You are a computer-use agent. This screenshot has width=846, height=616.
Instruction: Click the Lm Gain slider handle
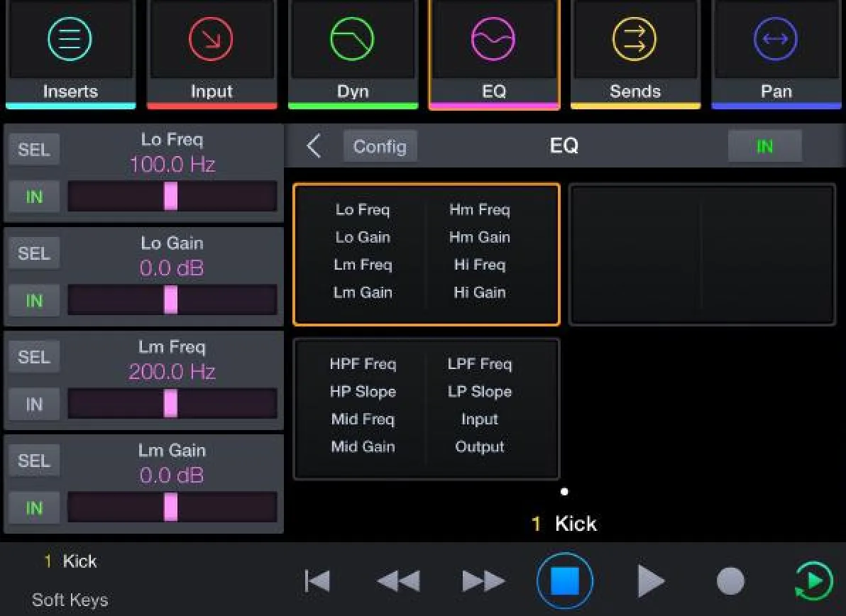pos(170,507)
